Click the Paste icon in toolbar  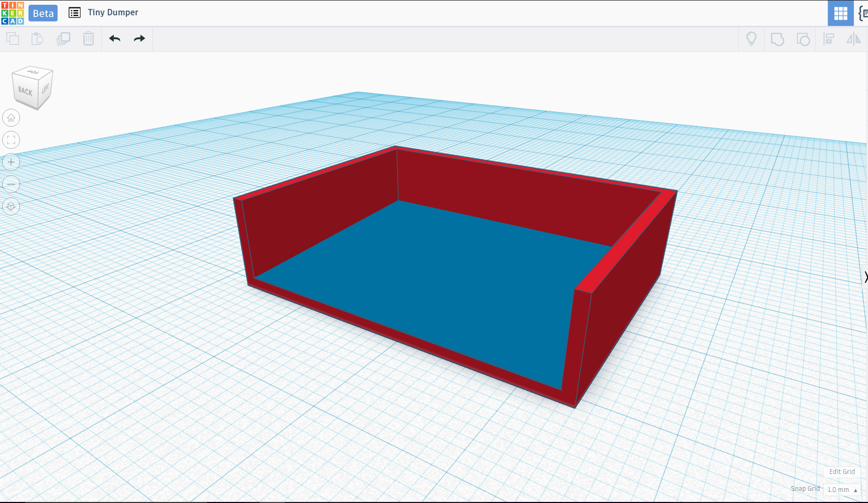(x=37, y=39)
